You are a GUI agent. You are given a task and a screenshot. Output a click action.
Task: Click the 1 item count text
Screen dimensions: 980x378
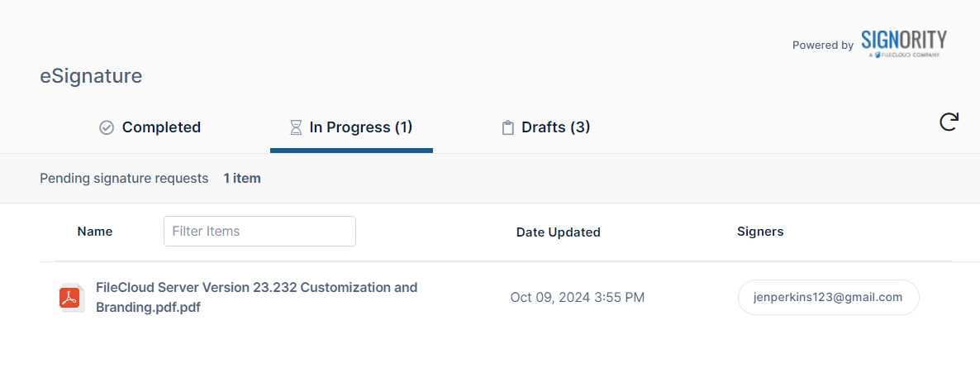[x=242, y=179]
